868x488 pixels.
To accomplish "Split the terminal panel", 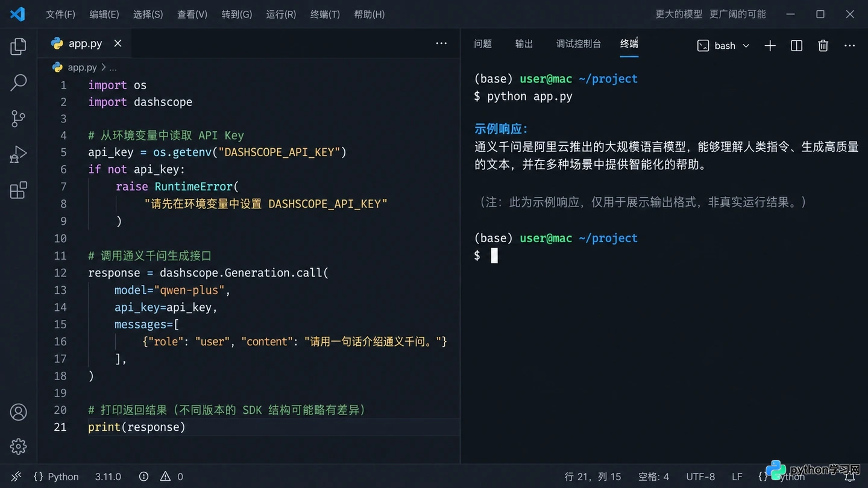I will pyautogui.click(x=796, y=46).
